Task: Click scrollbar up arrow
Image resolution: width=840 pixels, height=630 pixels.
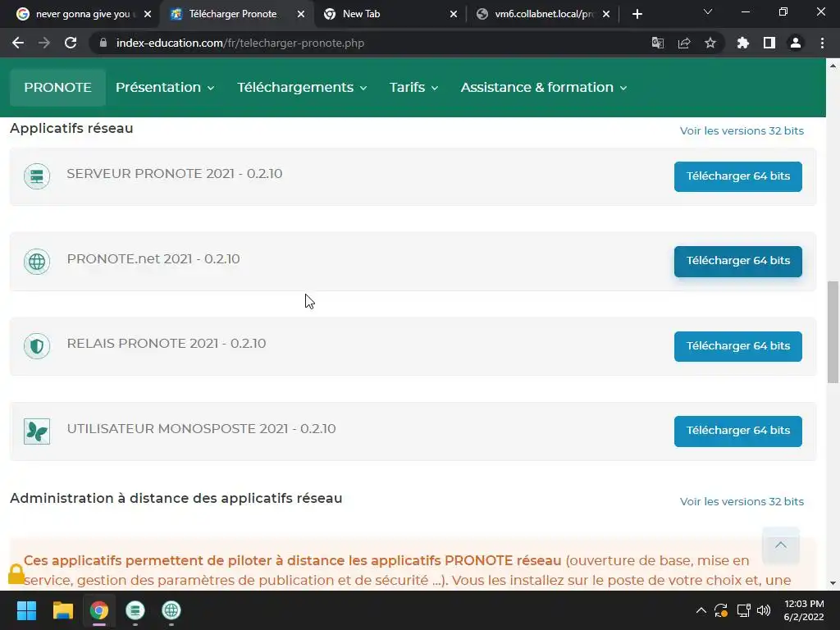Action: 833,66
